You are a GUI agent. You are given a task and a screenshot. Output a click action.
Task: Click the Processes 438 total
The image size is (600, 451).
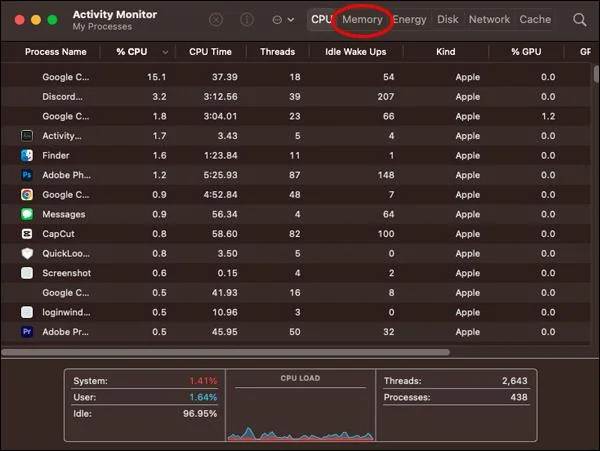[x=519, y=397]
